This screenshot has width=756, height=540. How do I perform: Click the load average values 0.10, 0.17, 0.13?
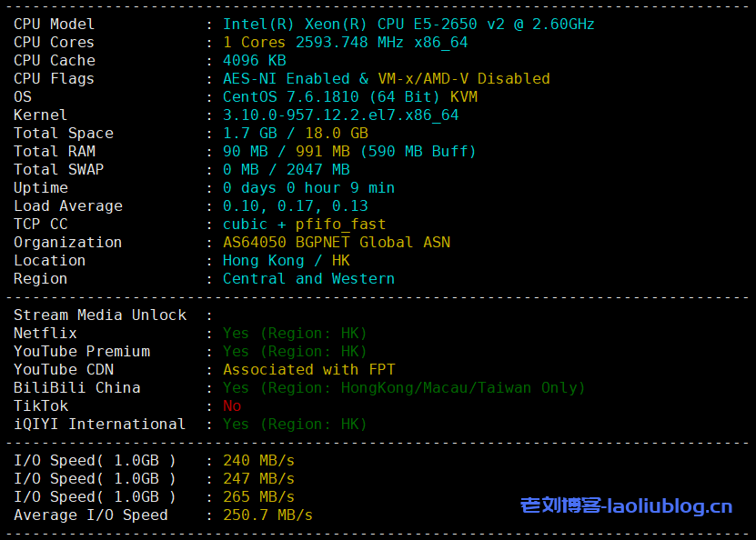(x=295, y=206)
